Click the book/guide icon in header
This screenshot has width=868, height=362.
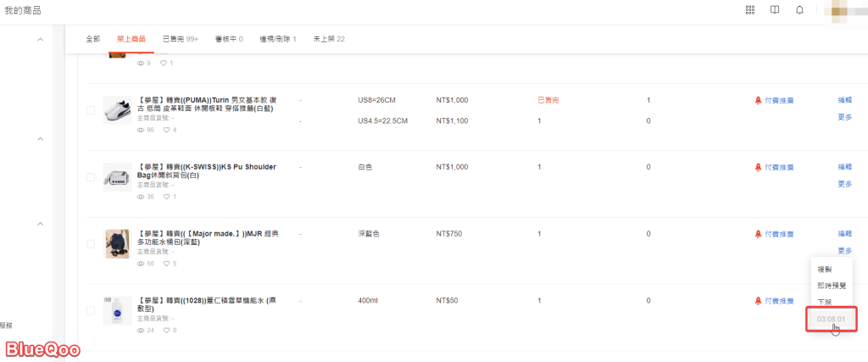tap(774, 10)
